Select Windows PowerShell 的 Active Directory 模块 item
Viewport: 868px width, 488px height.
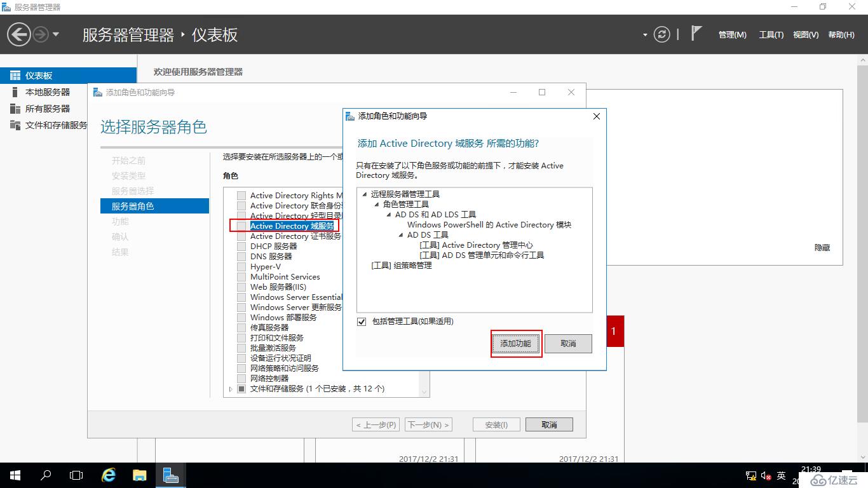[489, 225]
